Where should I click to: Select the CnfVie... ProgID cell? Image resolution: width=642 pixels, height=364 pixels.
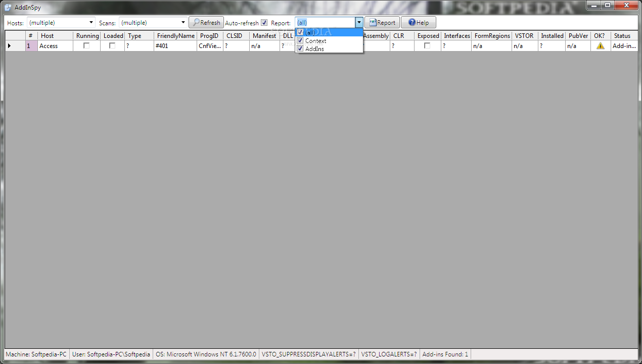tap(210, 46)
